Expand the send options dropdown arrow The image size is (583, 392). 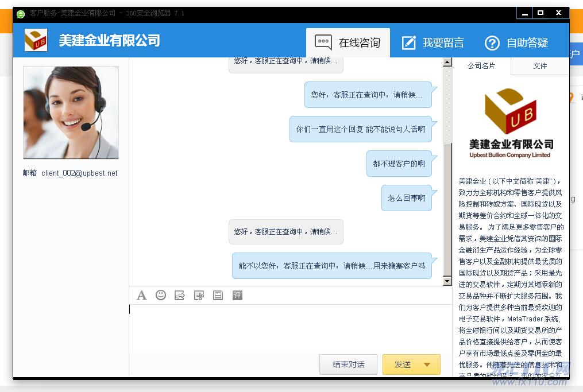427,364
